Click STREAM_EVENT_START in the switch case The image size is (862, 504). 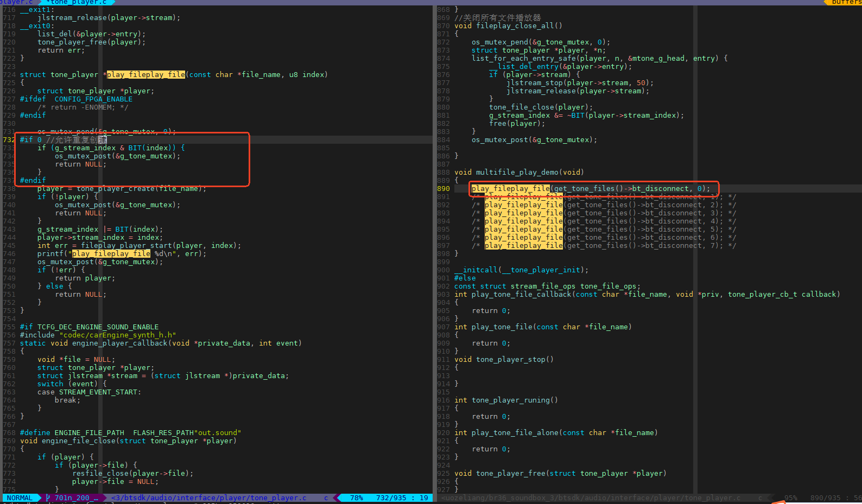(98, 392)
